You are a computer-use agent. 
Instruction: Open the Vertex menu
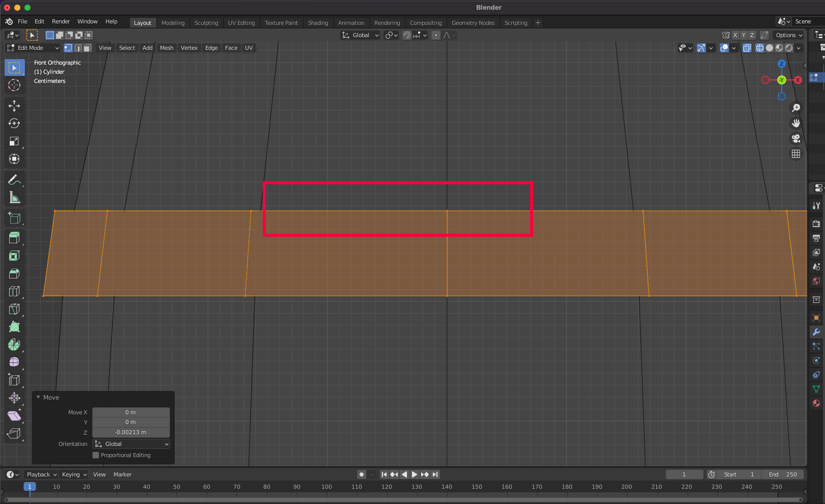pyautogui.click(x=189, y=48)
